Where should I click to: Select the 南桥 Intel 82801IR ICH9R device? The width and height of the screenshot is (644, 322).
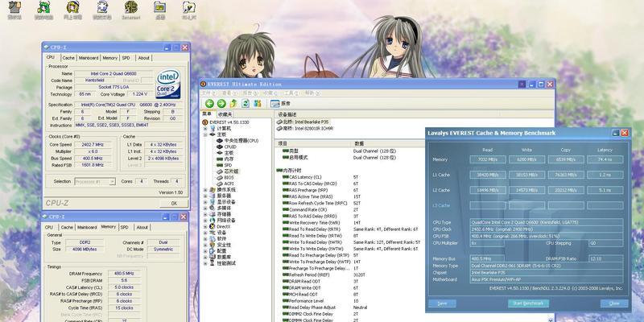coord(304,128)
